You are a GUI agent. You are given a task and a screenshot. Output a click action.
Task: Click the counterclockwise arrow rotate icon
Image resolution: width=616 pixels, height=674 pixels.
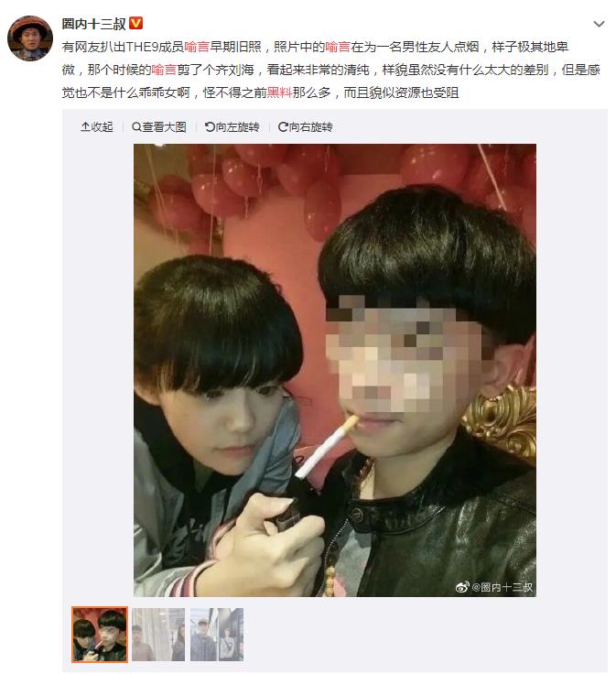click(210, 126)
